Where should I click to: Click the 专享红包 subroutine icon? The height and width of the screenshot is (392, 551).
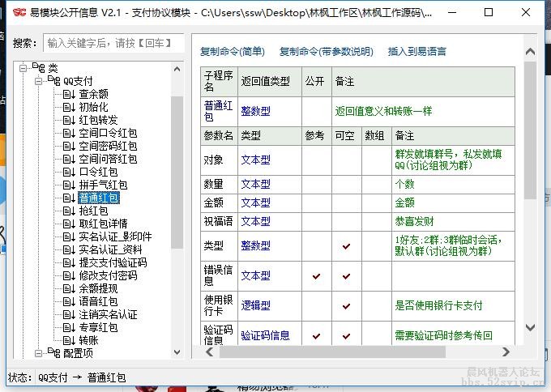[x=69, y=328]
